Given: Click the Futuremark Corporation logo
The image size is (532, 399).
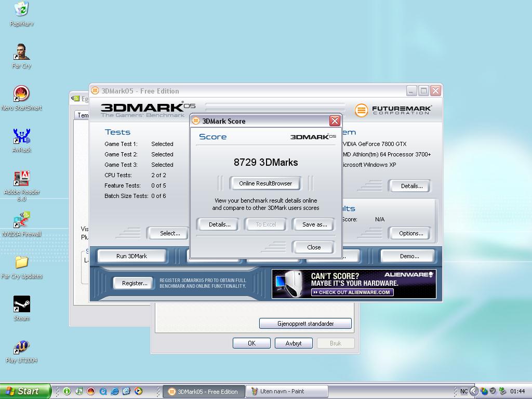Looking at the screenshot, I should point(394,110).
